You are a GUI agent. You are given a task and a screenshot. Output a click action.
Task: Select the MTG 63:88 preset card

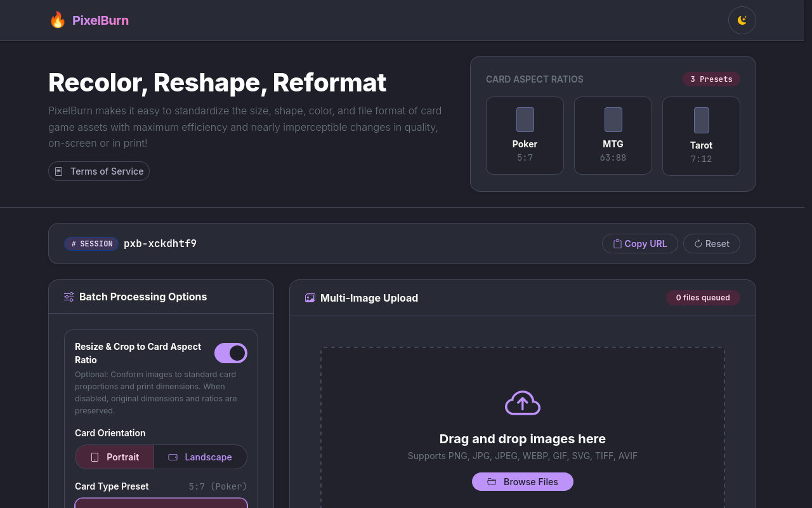[613, 135]
